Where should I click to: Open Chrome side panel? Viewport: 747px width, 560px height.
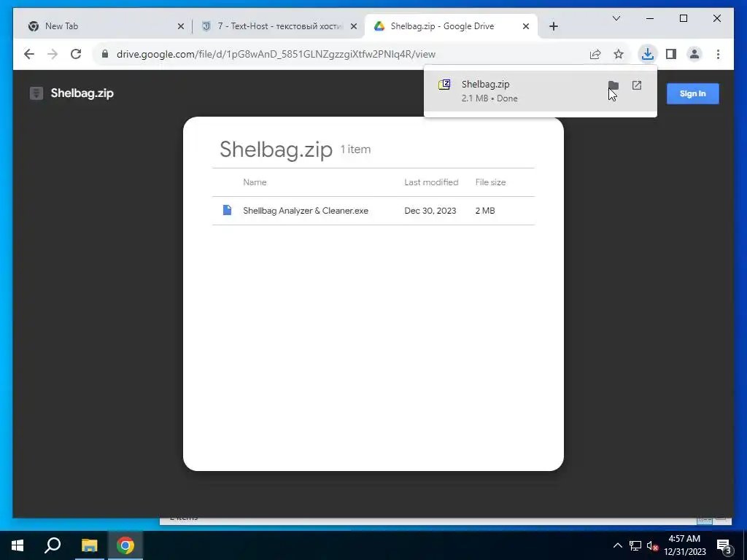(671, 54)
